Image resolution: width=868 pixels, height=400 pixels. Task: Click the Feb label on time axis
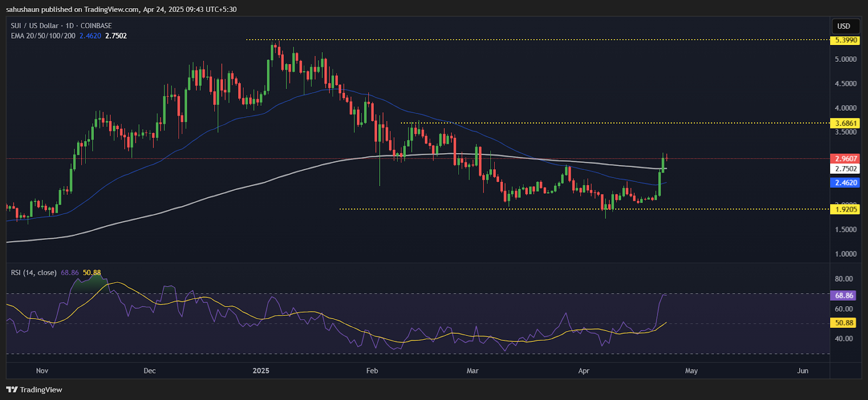(372, 371)
